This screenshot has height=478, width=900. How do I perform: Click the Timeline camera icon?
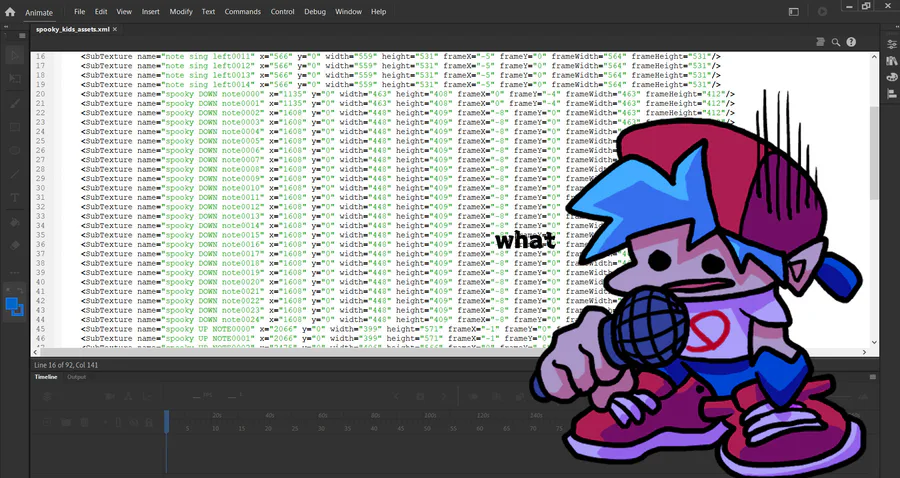(x=110, y=396)
